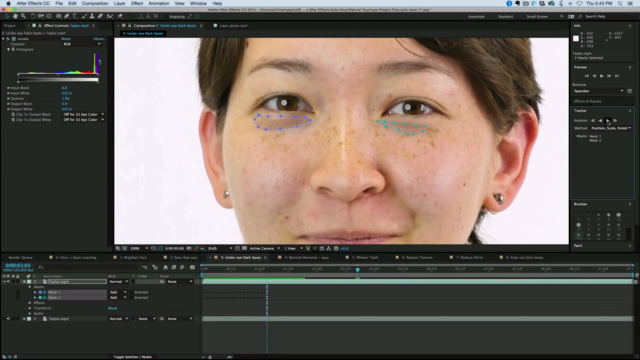
Task: Select the Rotation tool
Action: pos(33,16)
